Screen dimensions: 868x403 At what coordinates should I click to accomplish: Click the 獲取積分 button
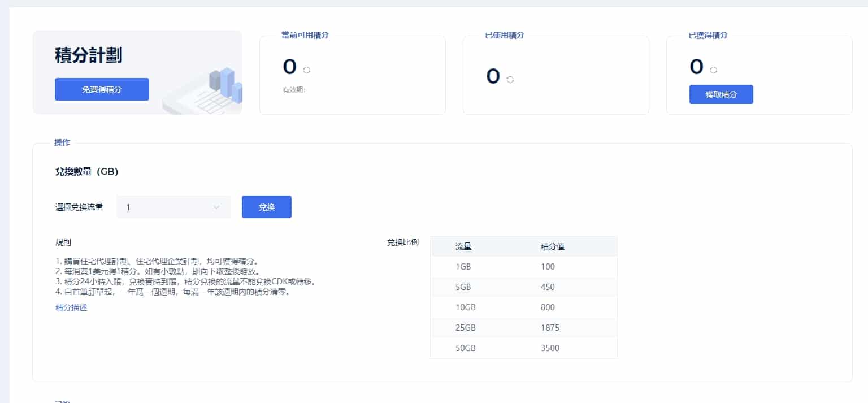click(721, 94)
